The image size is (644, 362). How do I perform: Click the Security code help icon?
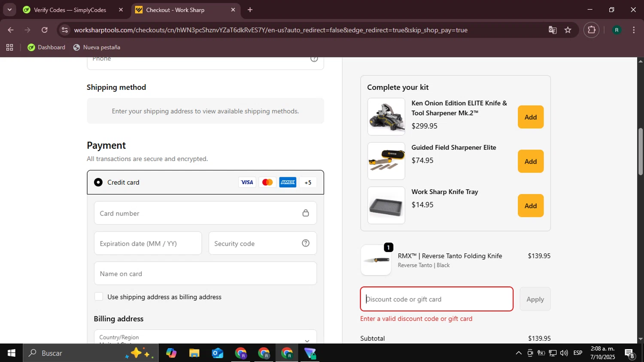(306, 243)
